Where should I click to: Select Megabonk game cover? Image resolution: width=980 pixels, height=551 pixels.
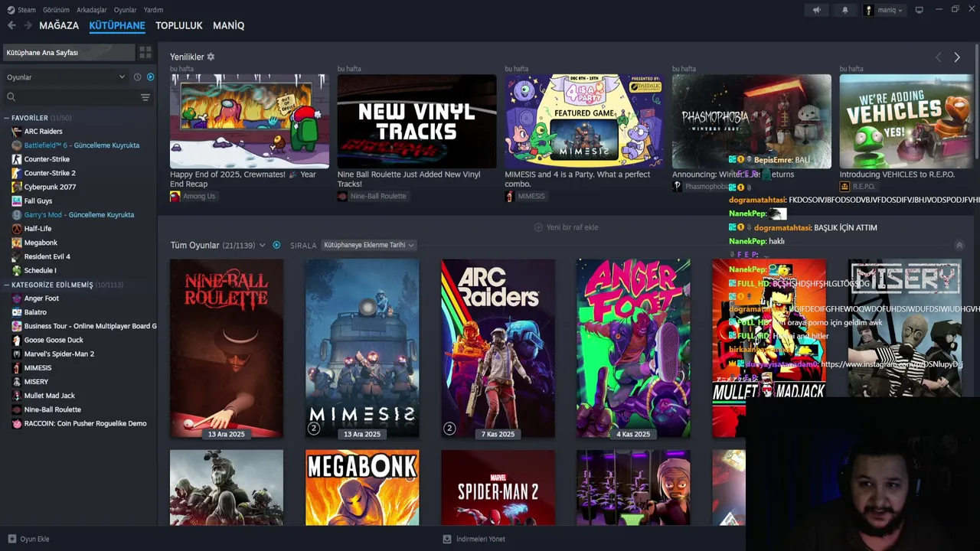click(362, 487)
